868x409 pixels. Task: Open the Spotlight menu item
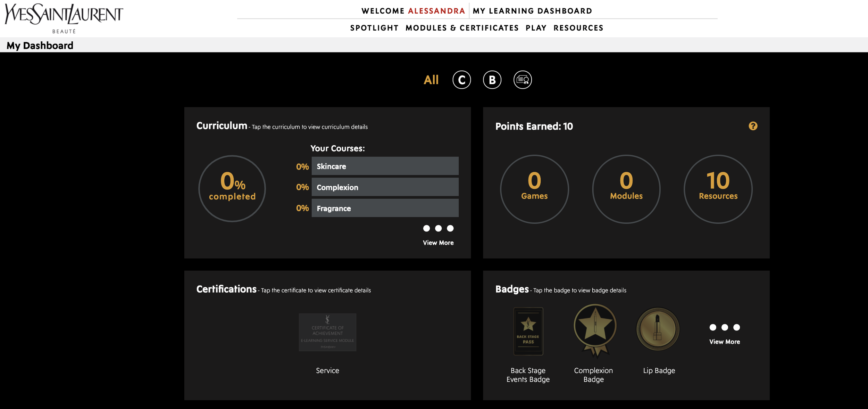(x=374, y=28)
